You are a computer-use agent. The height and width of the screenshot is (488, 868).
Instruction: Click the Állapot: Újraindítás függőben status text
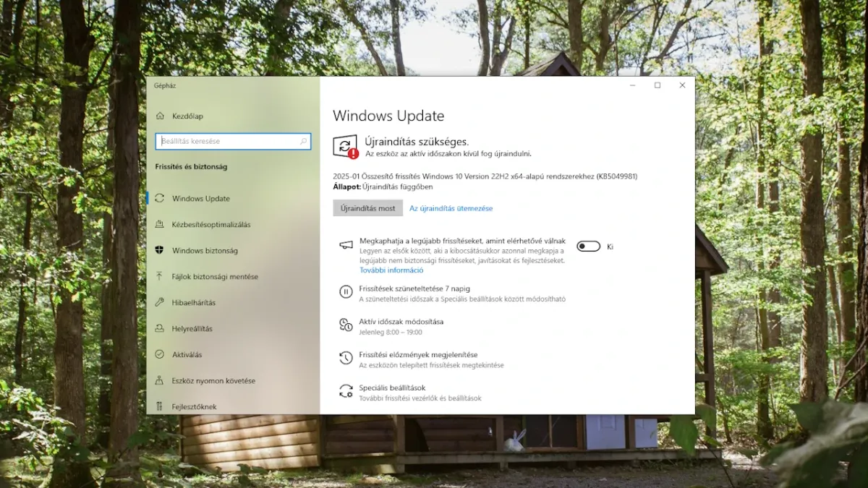[383, 187]
